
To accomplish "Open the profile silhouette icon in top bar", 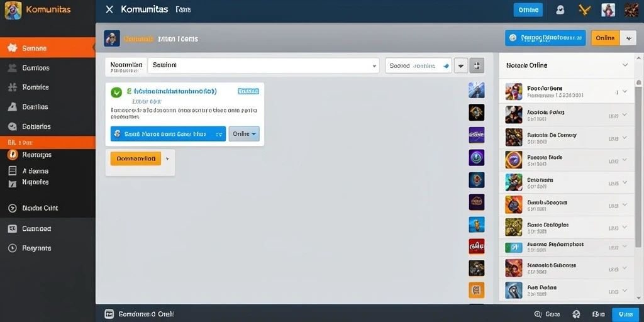I will tap(560, 10).
